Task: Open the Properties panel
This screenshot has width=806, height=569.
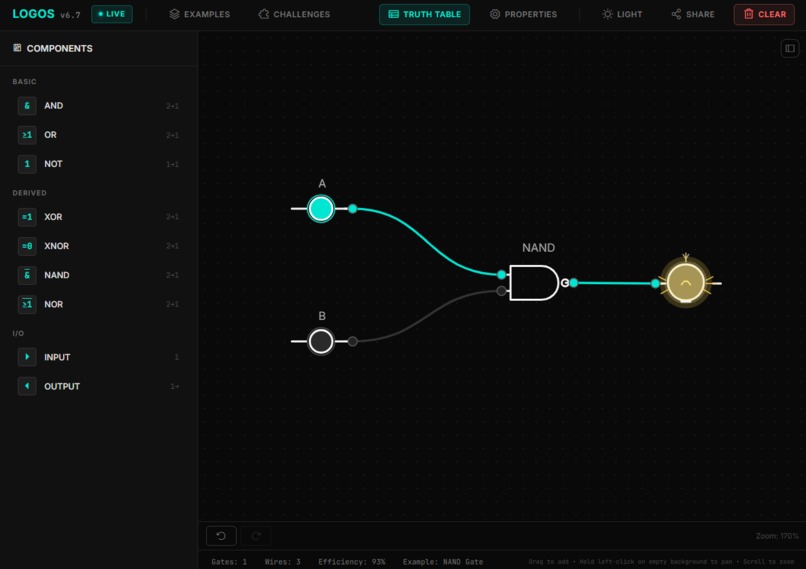Action: [x=523, y=14]
